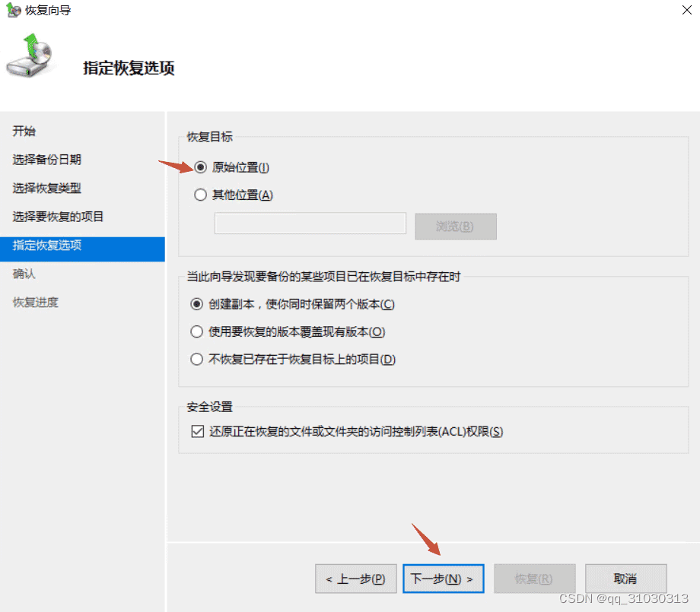This screenshot has width=700, height=612.
Task: Open the 选择要恢复的项目 step
Action: coord(58,217)
